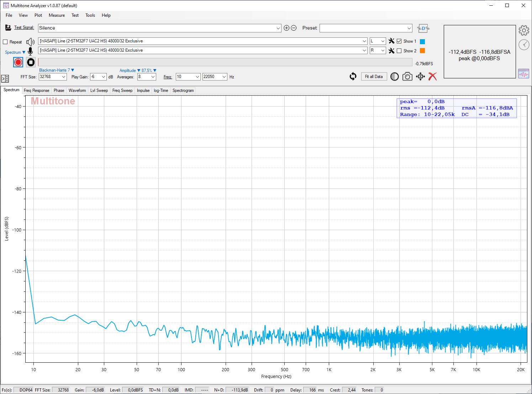
Task: Switch to the Lvl Sweep tab
Action: pyautogui.click(x=99, y=90)
